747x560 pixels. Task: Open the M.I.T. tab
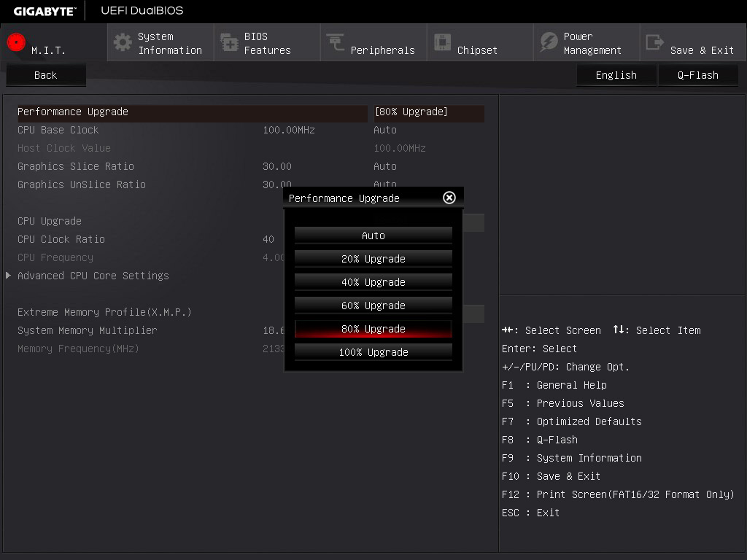(x=54, y=43)
